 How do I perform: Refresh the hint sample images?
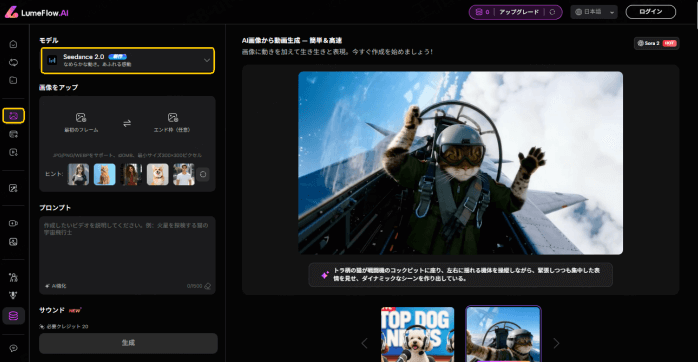(x=203, y=174)
